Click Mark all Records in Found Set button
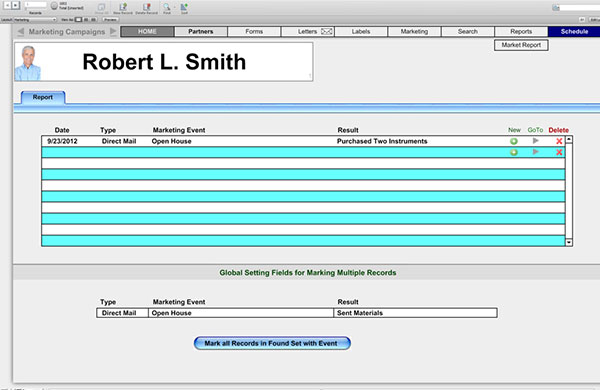This screenshot has width=600, height=390. click(x=272, y=343)
